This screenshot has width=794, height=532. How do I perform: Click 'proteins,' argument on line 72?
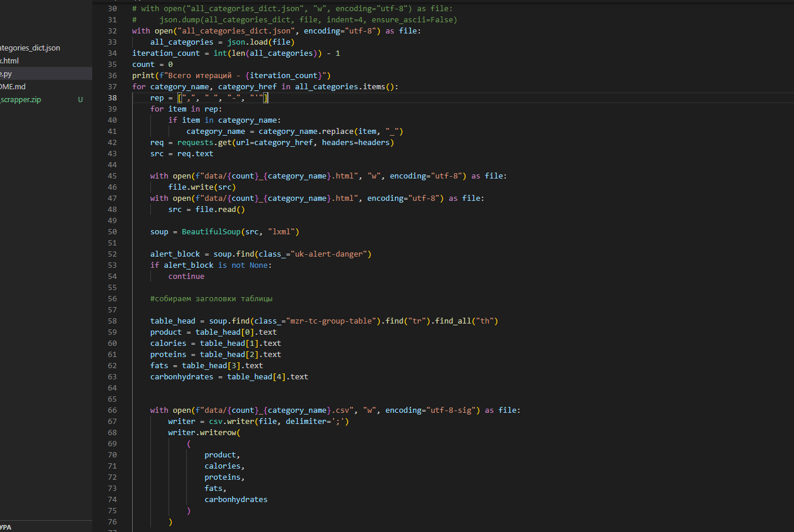point(225,477)
